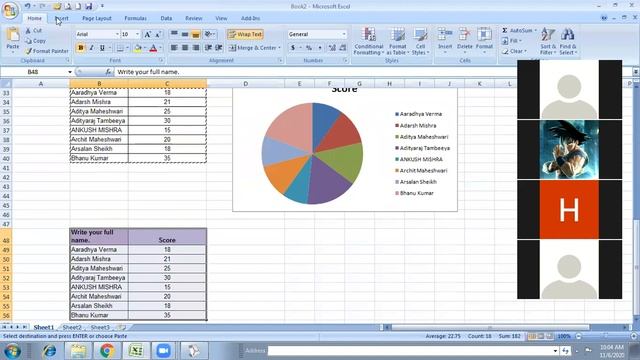The height and width of the screenshot is (360, 640).
Task: Click the dollar Accounting format icon
Action: coord(293,48)
